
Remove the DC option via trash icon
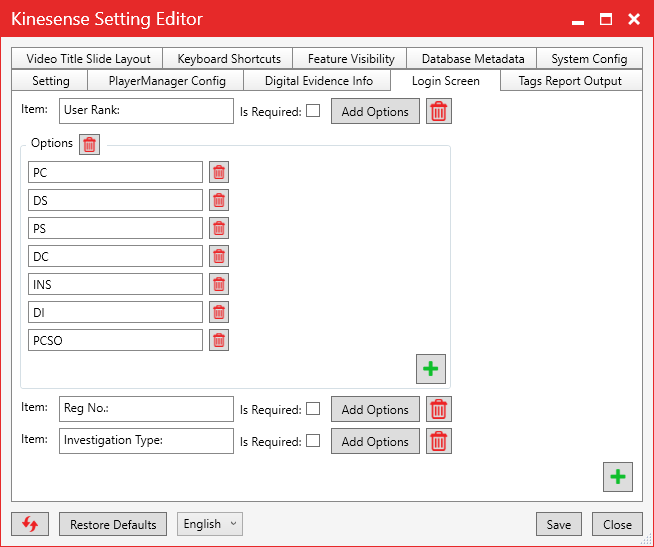pyautogui.click(x=219, y=256)
